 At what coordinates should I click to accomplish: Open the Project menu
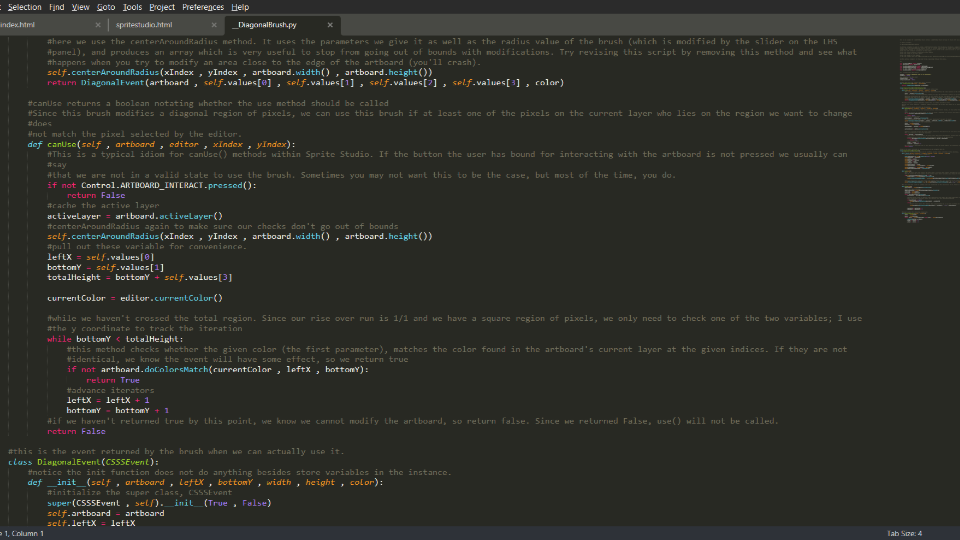coord(162,7)
